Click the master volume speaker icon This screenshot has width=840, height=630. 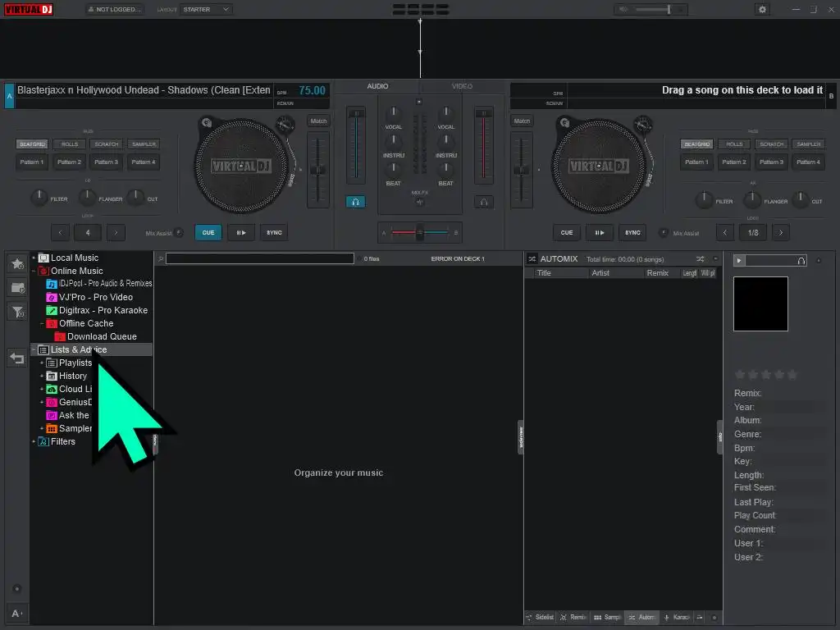(623, 9)
